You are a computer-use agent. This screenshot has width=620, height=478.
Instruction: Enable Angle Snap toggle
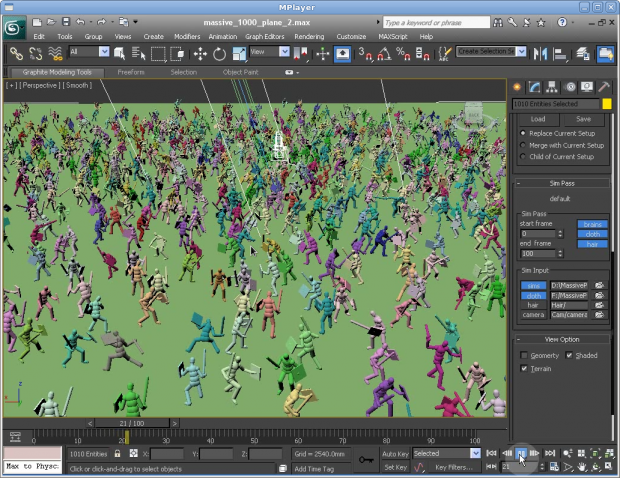click(x=384, y=53)
